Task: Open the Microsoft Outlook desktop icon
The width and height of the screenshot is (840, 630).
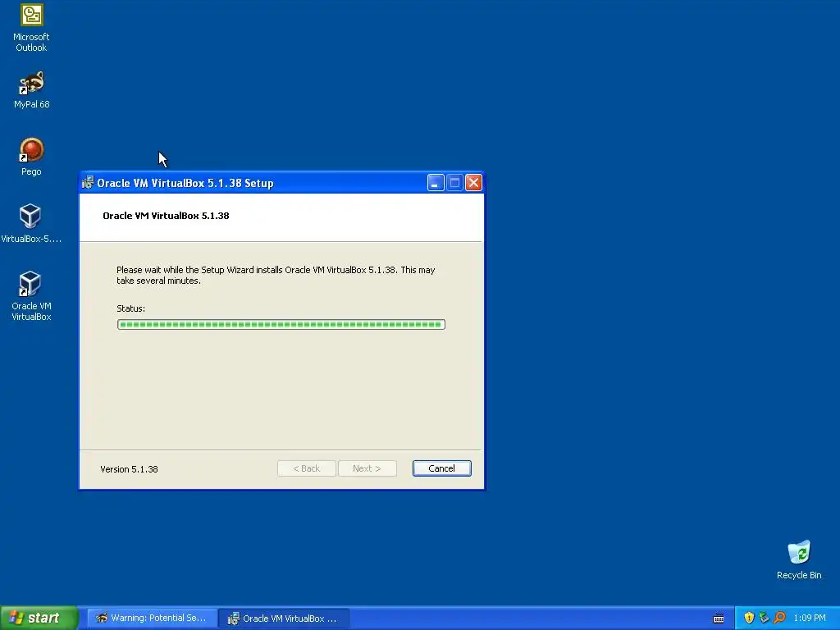Action: pos(31,28)
